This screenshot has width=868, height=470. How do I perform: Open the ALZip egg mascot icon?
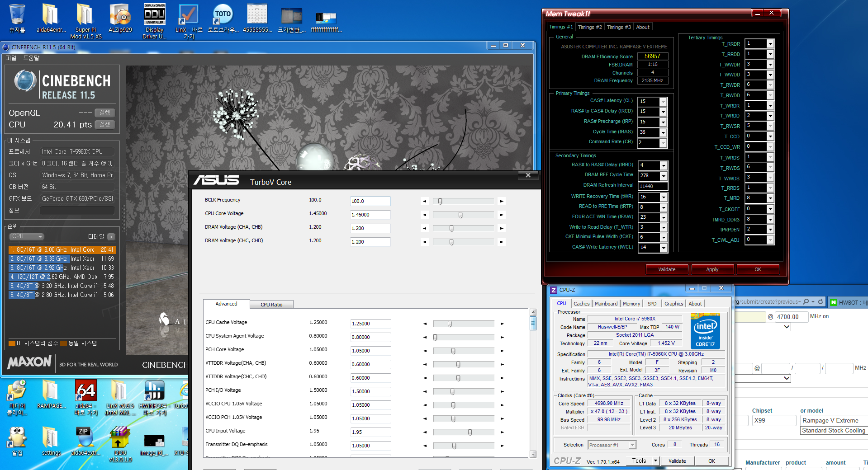tap(17, 441)
